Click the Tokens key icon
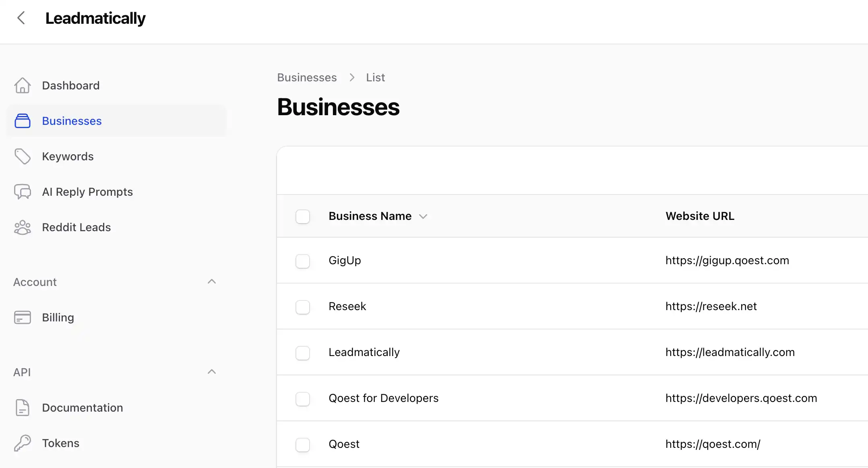This screenshot has width=868, height=468. [23, 443]
